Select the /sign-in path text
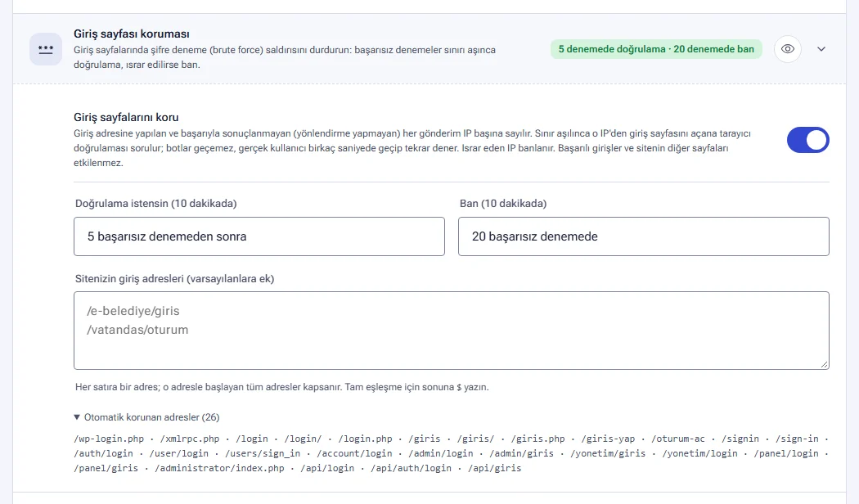 [x=797, y=439]
